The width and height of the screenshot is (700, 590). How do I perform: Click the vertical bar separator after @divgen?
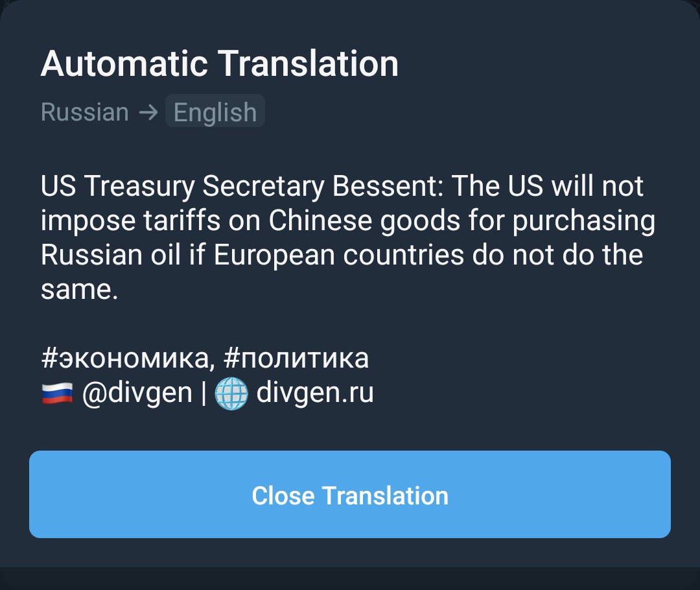204,393
